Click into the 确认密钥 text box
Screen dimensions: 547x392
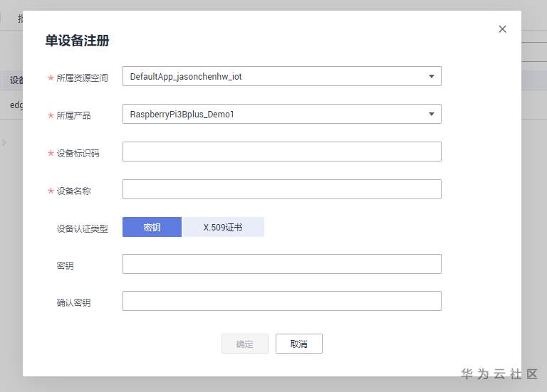(x=281, y=301)
